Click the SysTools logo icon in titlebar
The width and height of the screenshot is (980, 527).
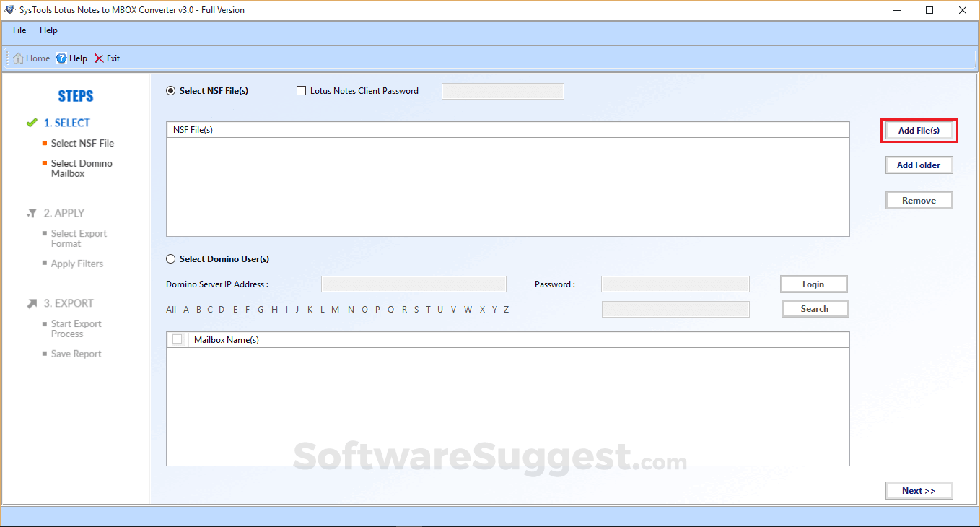[10, 9]
